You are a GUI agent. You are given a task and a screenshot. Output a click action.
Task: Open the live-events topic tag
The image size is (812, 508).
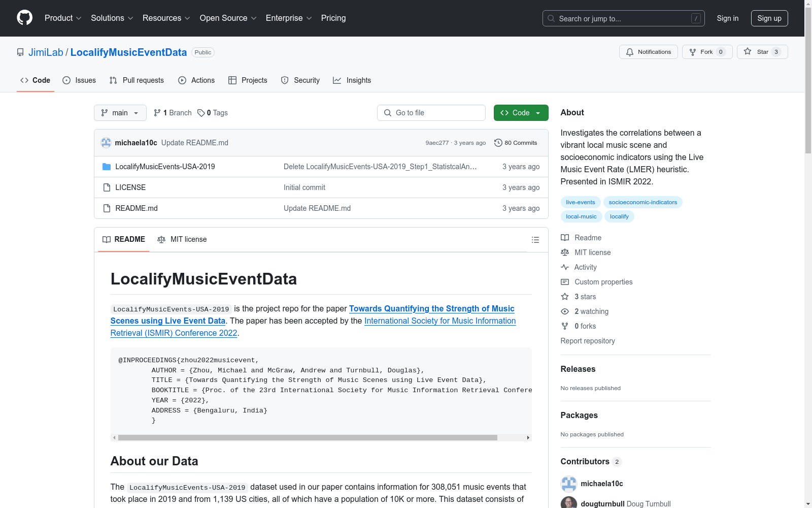(581, 202)
